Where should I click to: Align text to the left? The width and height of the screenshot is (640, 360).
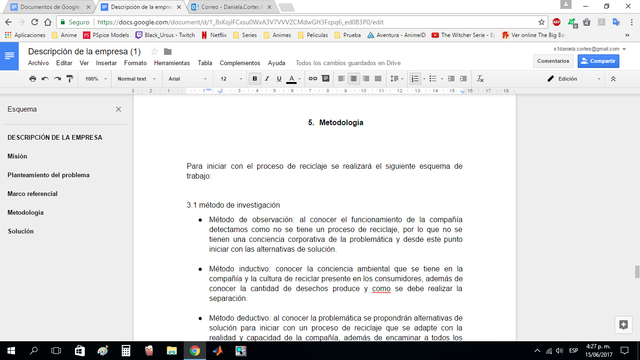tap(341, 79)
